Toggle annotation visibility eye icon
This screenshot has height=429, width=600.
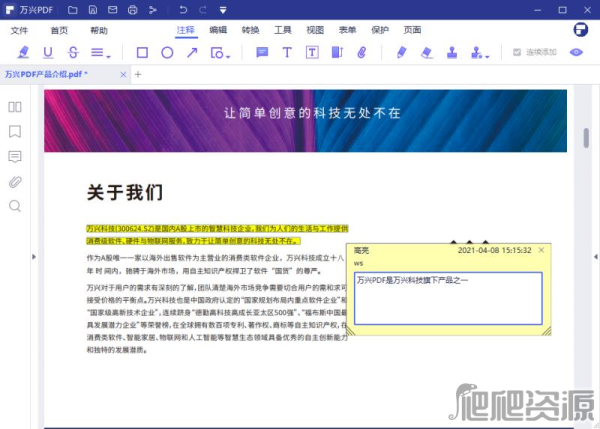[576, 52]
